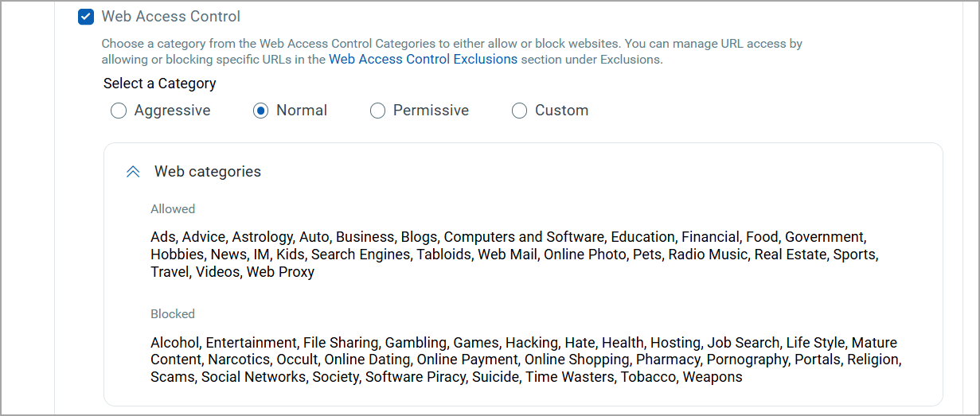Click the Gambling entry in Blocked list
Screen dimensions: 980x416
point(416,343)
